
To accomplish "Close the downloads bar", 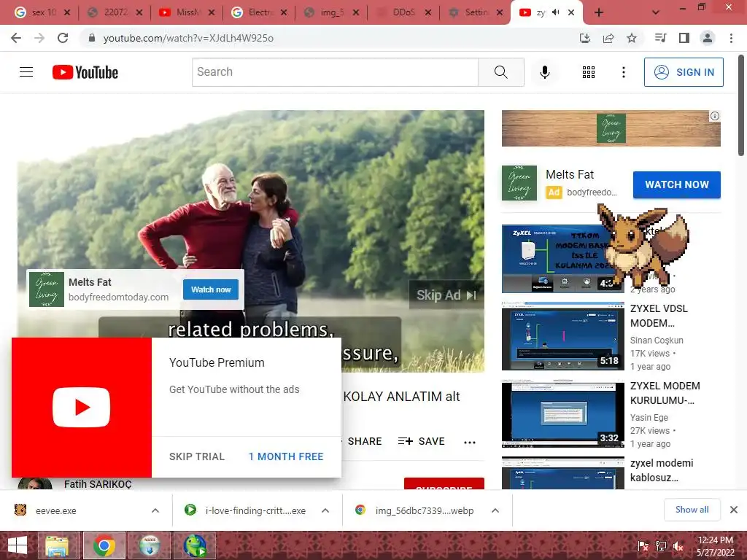I will (734, 510).
